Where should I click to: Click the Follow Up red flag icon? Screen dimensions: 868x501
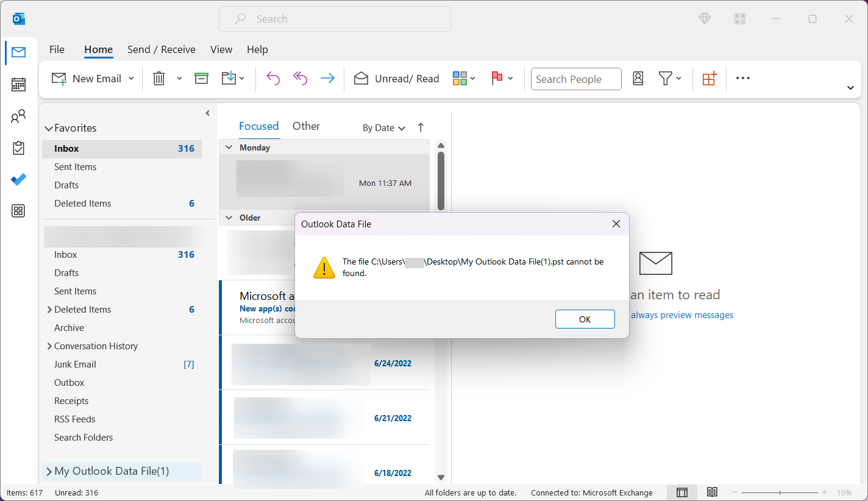tap(497, 79)
